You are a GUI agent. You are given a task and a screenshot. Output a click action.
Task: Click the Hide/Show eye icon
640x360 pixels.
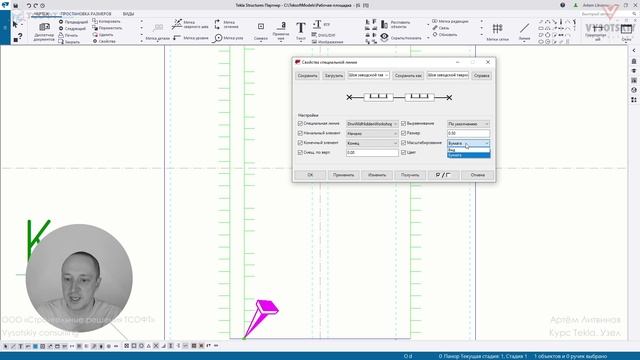384,37
